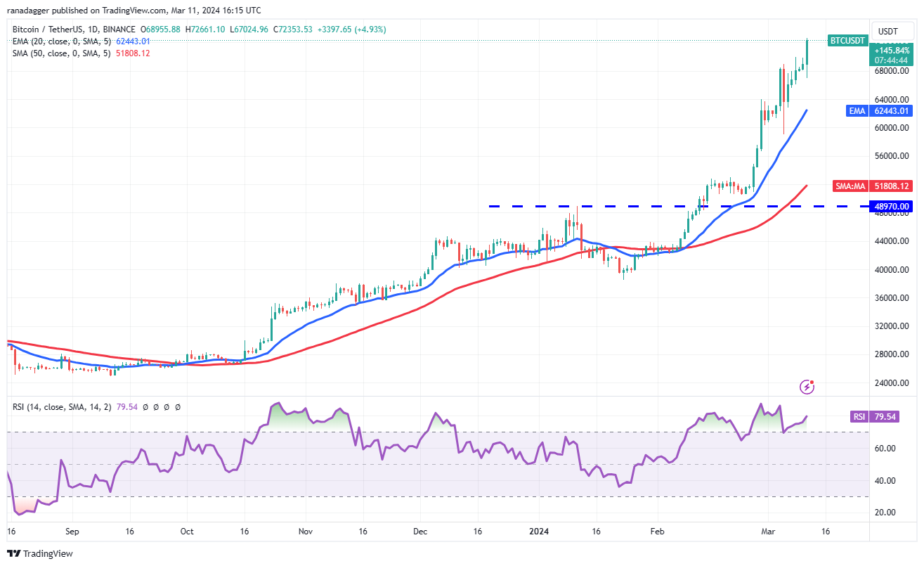Click the 28000.00 price axis label
924x566 pixels.
[892, 354]
